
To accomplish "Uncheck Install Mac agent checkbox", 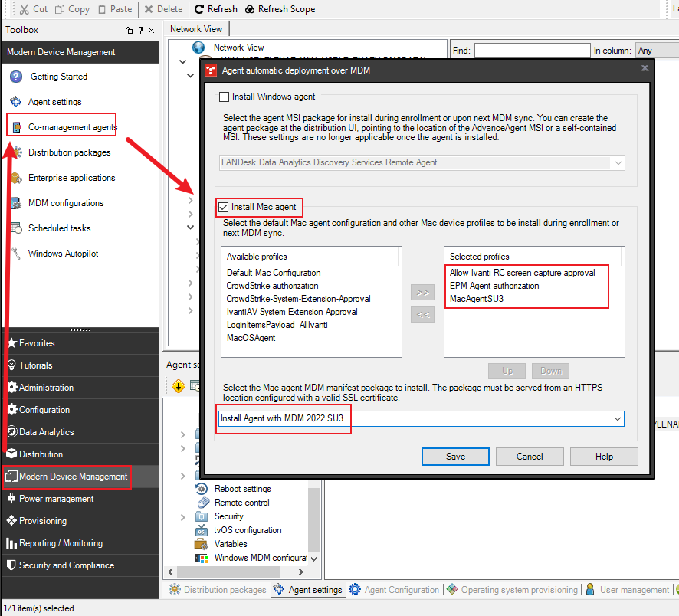I will click(x=224, y=207).
